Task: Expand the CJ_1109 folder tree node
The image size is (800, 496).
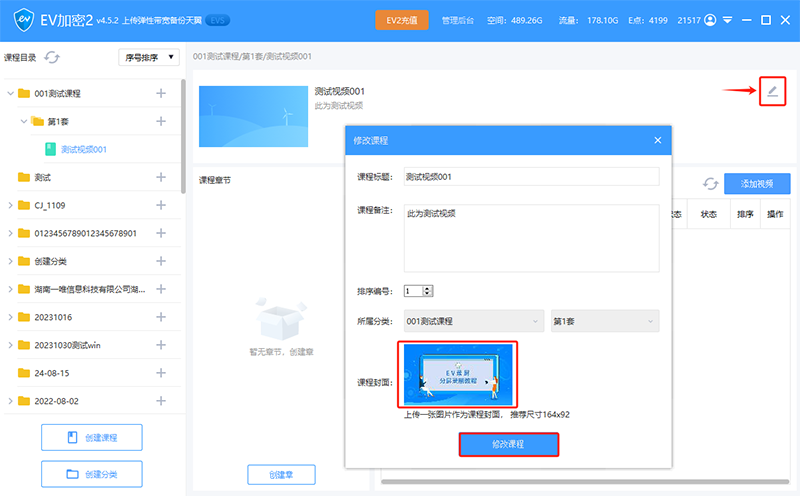Action: coord(11,205)
